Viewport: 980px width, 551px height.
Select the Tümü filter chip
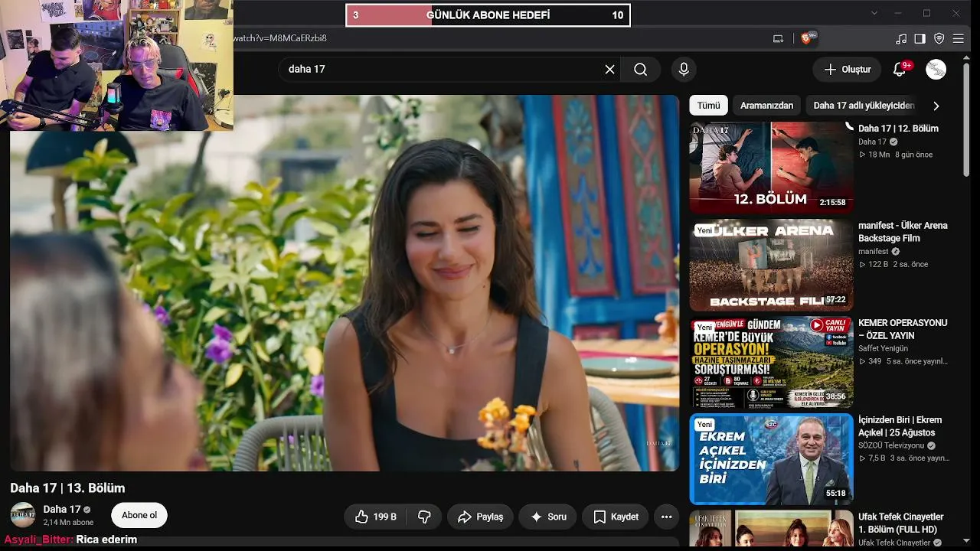click(x=708, y=106)
